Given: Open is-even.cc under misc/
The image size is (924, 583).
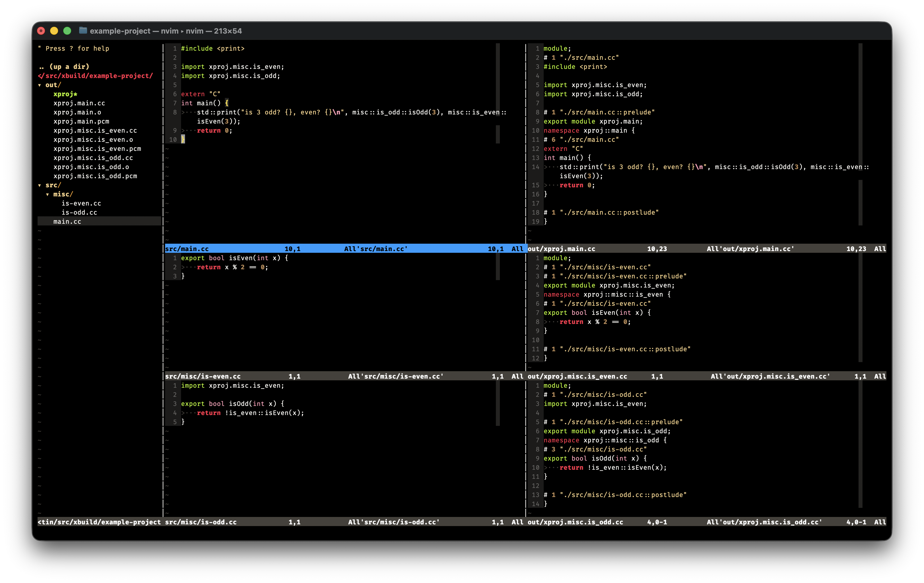Looking at the screenshot, I should pos(81,204).
